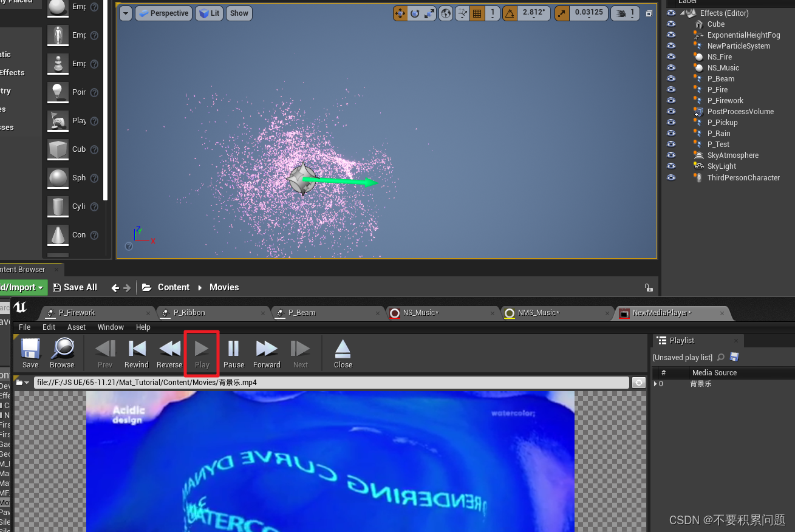Switch to the P_Firework tab
Viewport: 795px width, 532px height.
pos(77,313)
